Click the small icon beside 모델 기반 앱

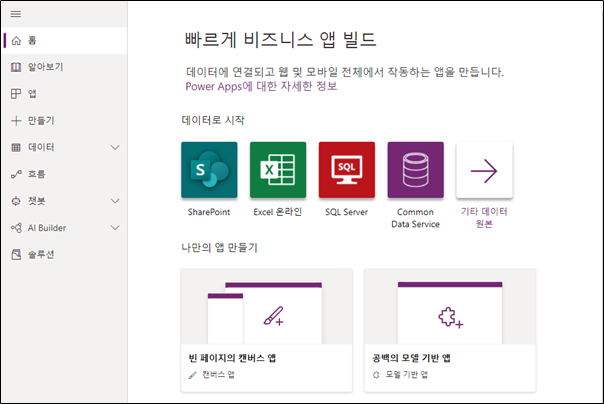pyautogui.click(x=376, y=375)
